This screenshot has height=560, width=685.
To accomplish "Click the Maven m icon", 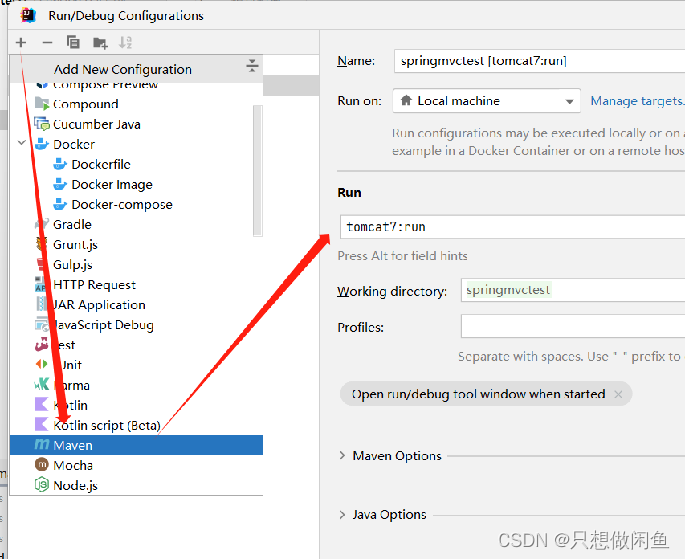I will point(42,445).
